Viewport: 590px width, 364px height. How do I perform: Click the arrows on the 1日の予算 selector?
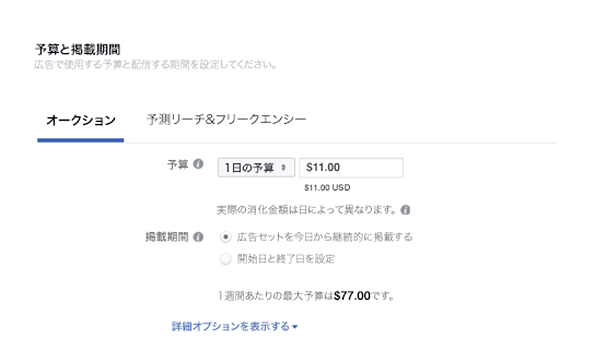[283, 168]
